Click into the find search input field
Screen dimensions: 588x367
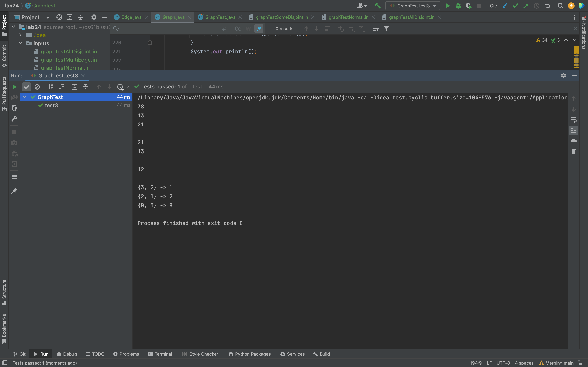point(168,29)
